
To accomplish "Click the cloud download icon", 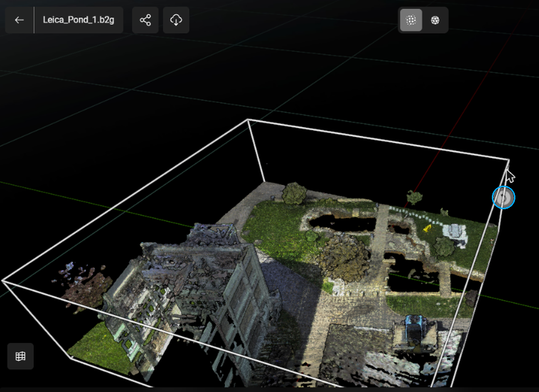I will pos(176,20).
